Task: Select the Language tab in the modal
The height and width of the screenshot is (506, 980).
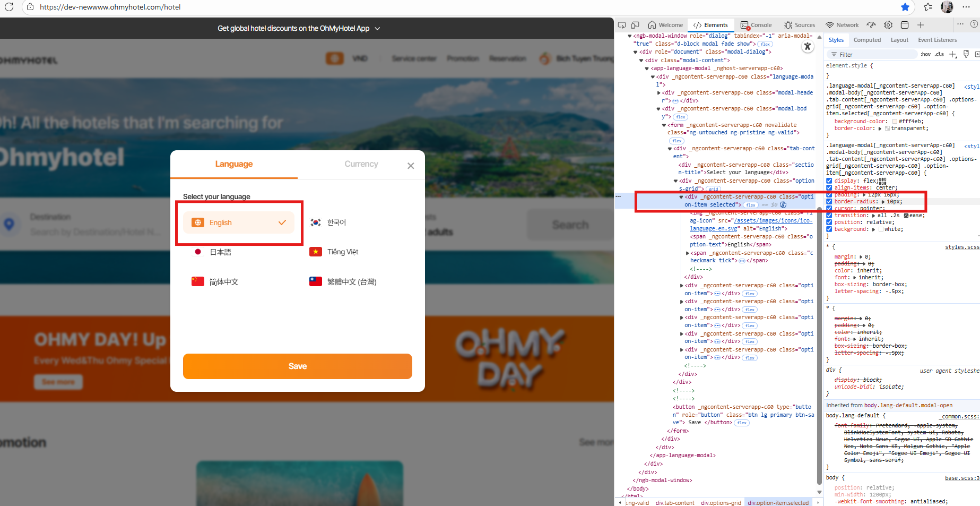Action: point(234,164)
